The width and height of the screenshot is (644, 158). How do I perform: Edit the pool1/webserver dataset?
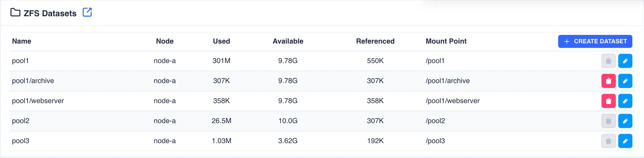(x=625, y=101)
